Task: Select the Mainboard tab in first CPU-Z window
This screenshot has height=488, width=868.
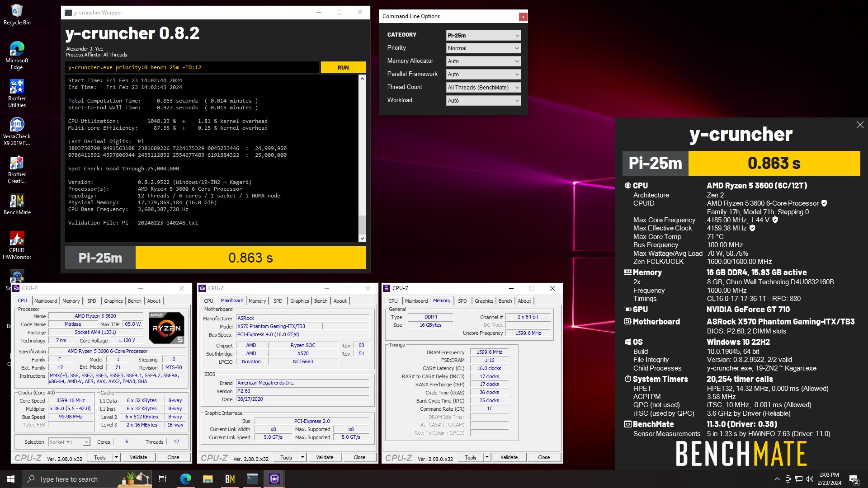Action: click(x=46, y=301)
